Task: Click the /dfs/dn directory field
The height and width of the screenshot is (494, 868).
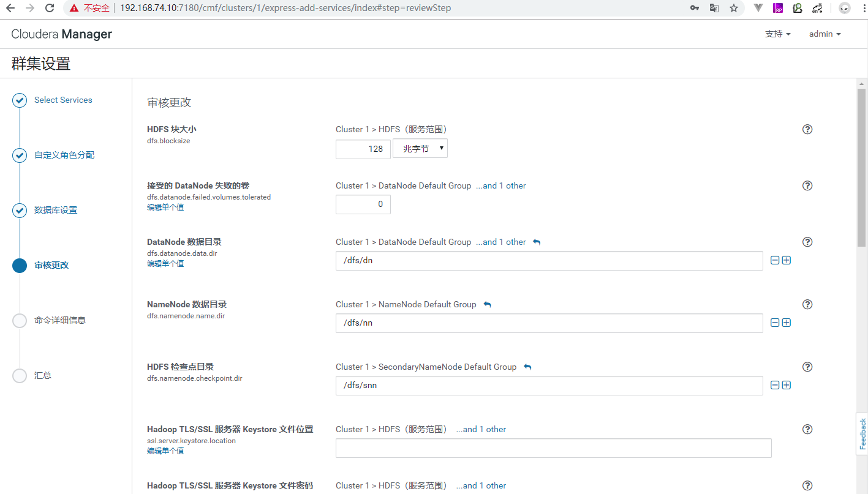Action: [x=549, y=260]
